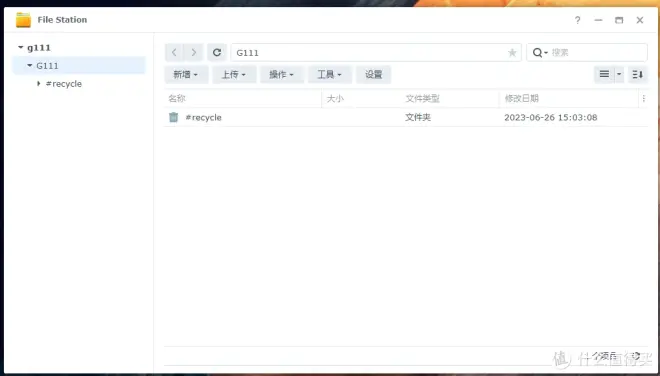Viewport: 660px width, 376px height.
Task: Collapse the G111 shared folder node
Action: pos(29,66)
